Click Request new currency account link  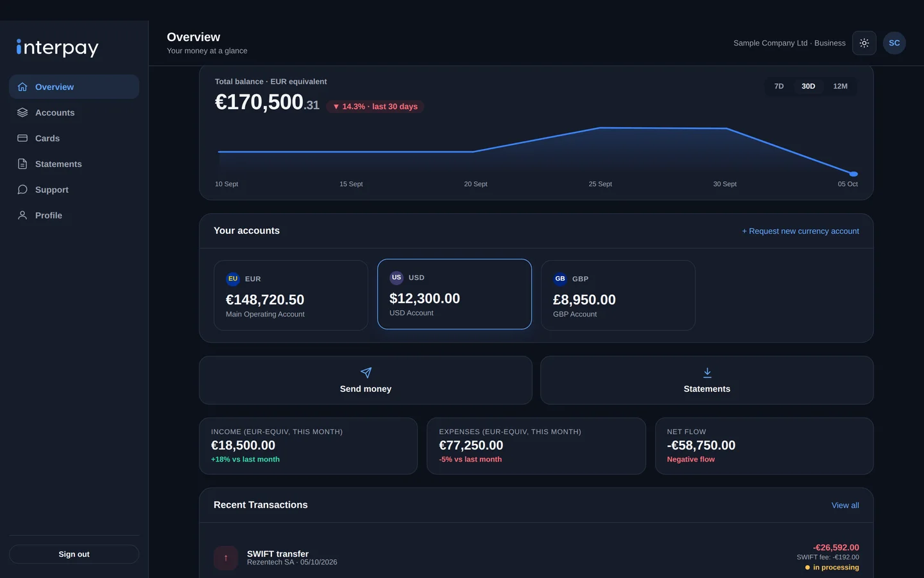[800, 231]
